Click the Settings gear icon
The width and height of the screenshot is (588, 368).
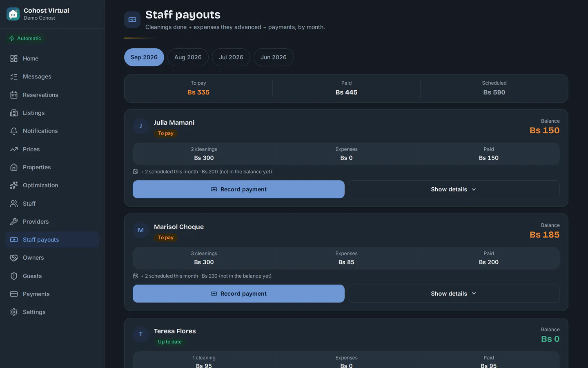click(14, 312)
